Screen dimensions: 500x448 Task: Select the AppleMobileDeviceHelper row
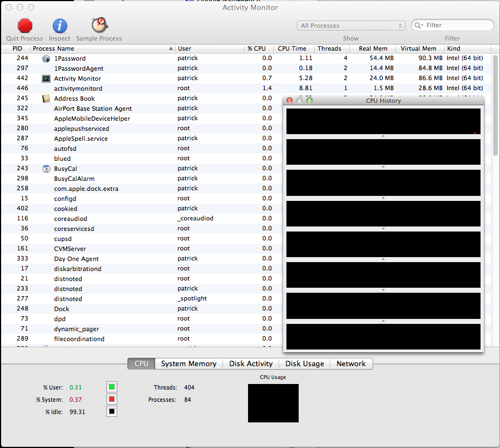click(x=142, y=119)
